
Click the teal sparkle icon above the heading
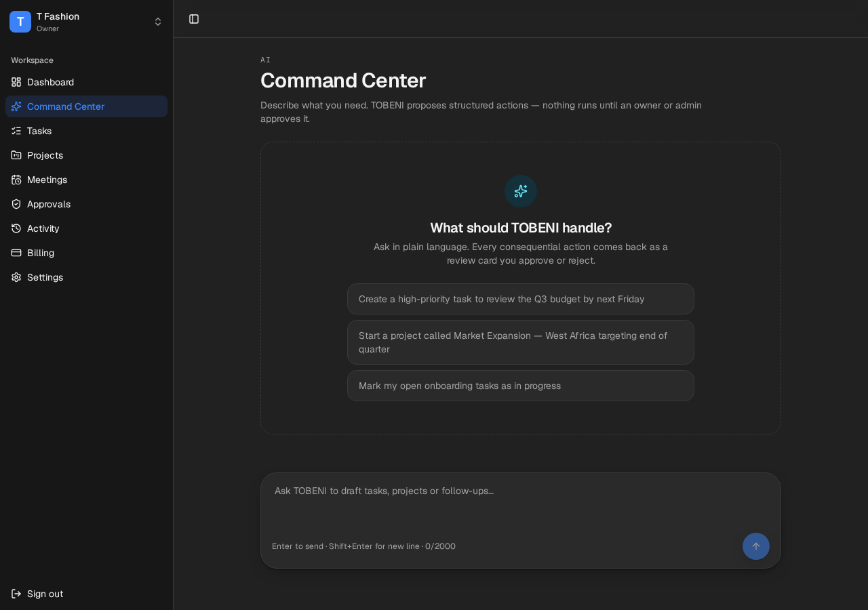[521, 191]
